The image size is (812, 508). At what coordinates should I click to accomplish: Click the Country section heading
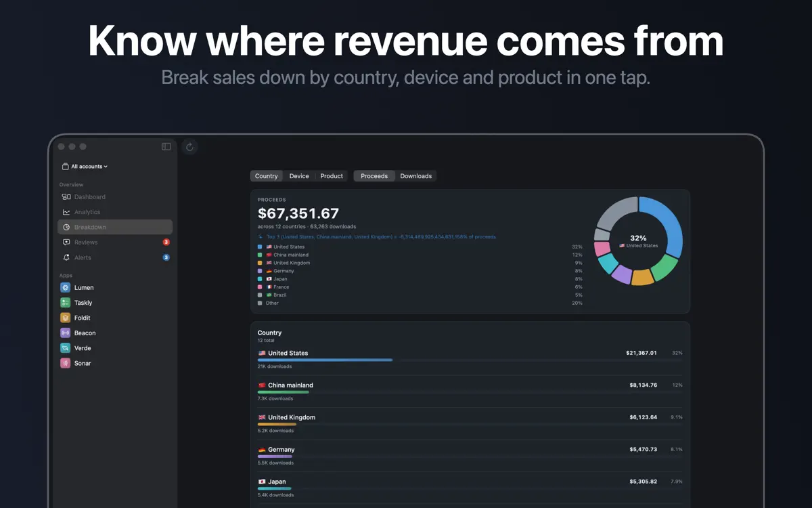click(x=269, y=333)
